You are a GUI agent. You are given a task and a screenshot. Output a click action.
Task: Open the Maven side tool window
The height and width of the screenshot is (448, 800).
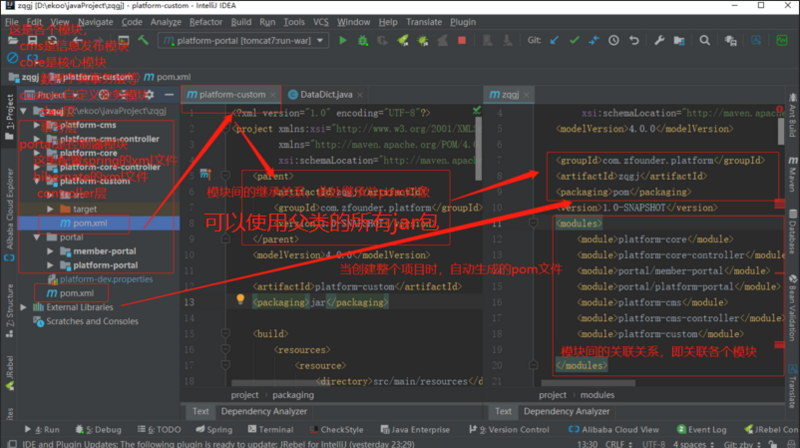tap(792, 175)
